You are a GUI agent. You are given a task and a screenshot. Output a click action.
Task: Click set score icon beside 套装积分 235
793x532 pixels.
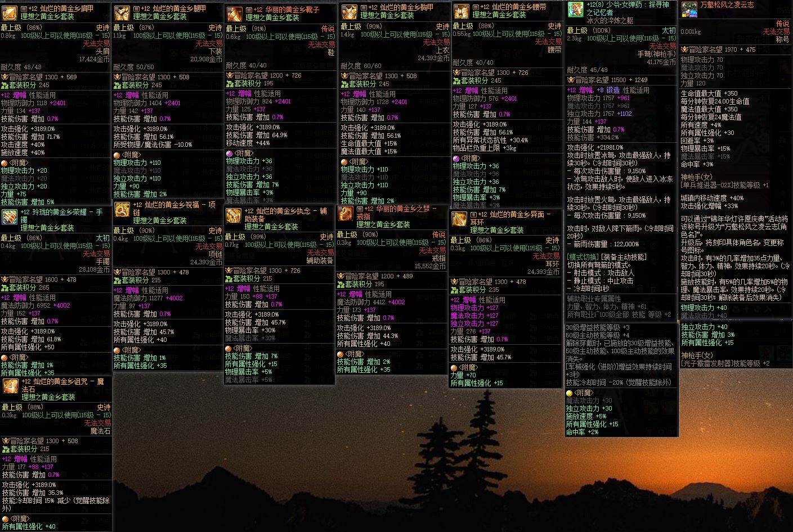[x=455, y=290]
